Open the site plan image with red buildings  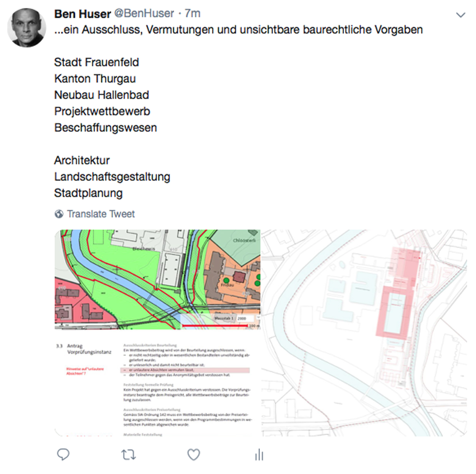[364, 333]
